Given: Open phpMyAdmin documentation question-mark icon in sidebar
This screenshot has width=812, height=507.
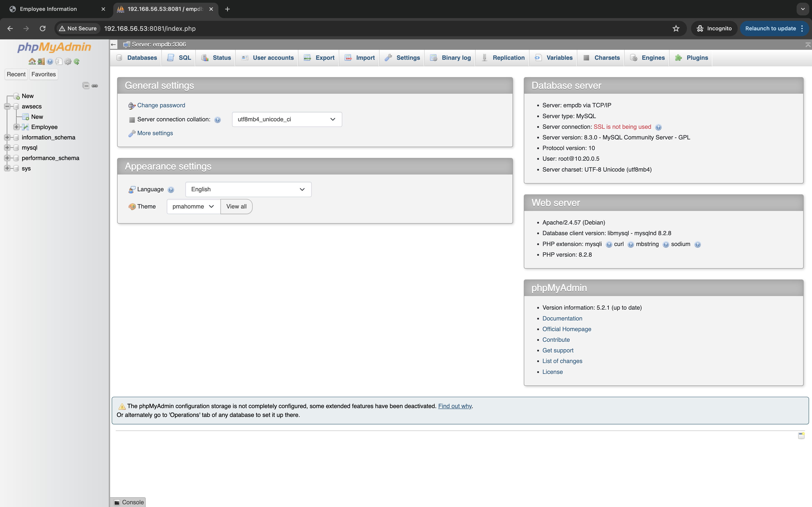Looking at the screenshot, I should coord(50,61).
